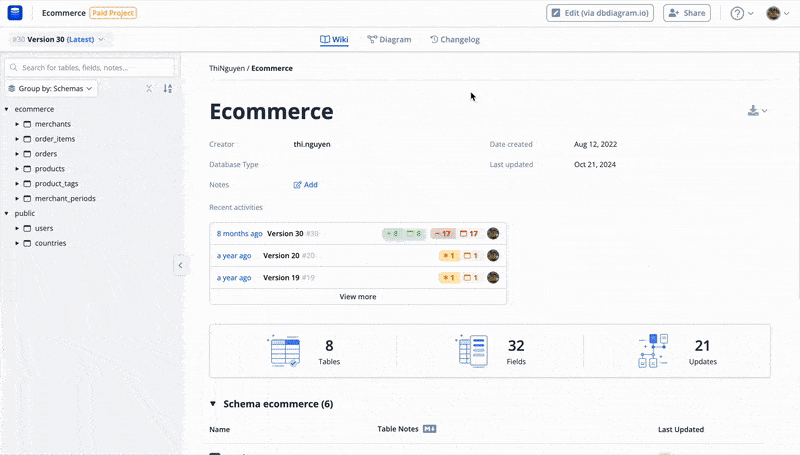Screen dimensions: 800x455
Task: Switch to the Wiki tab
Action: (334, 39)
